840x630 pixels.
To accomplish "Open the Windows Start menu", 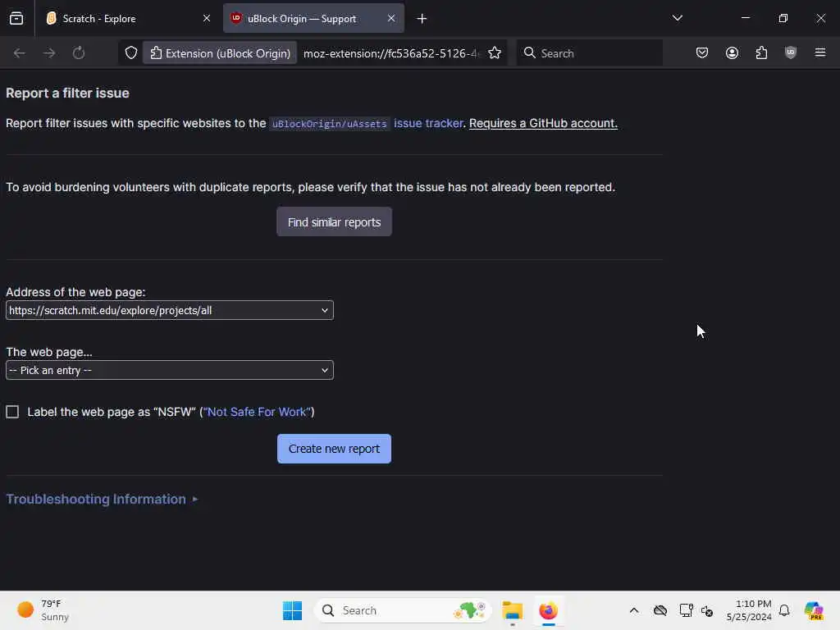I will (x=293, y=610).
